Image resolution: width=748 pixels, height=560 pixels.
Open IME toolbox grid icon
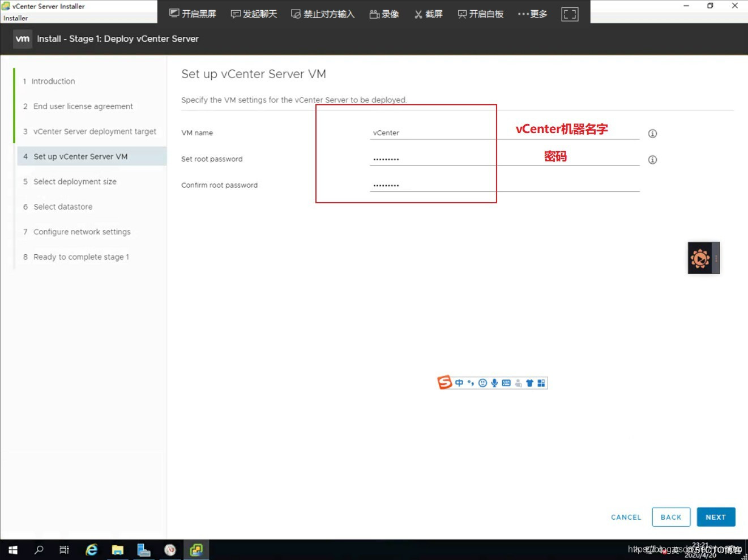(x=541, y=383)
